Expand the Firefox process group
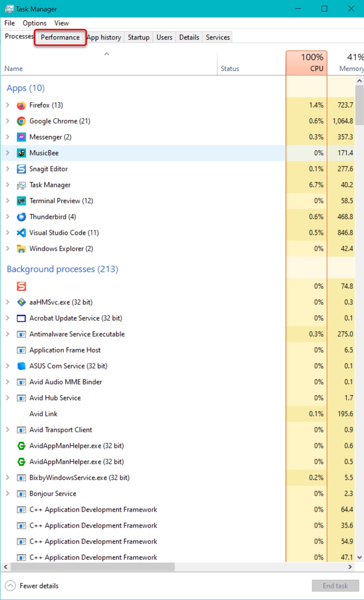 (x=8, y=105)
